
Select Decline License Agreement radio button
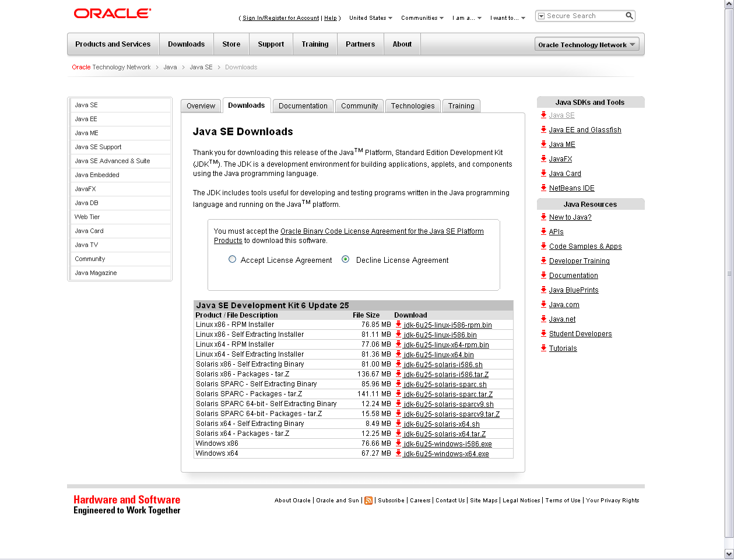pos(346,259)
